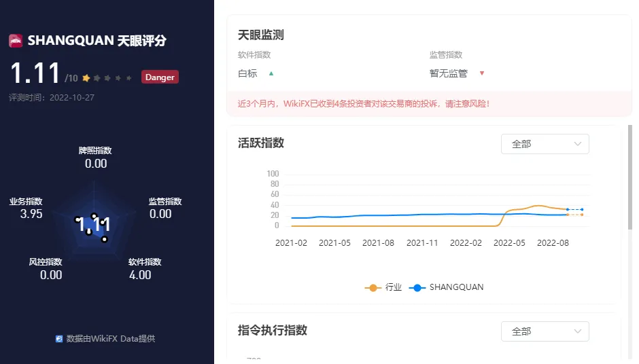
Task: Open the 数据由WikiFX Data提供 link
Action: point(110,339)
